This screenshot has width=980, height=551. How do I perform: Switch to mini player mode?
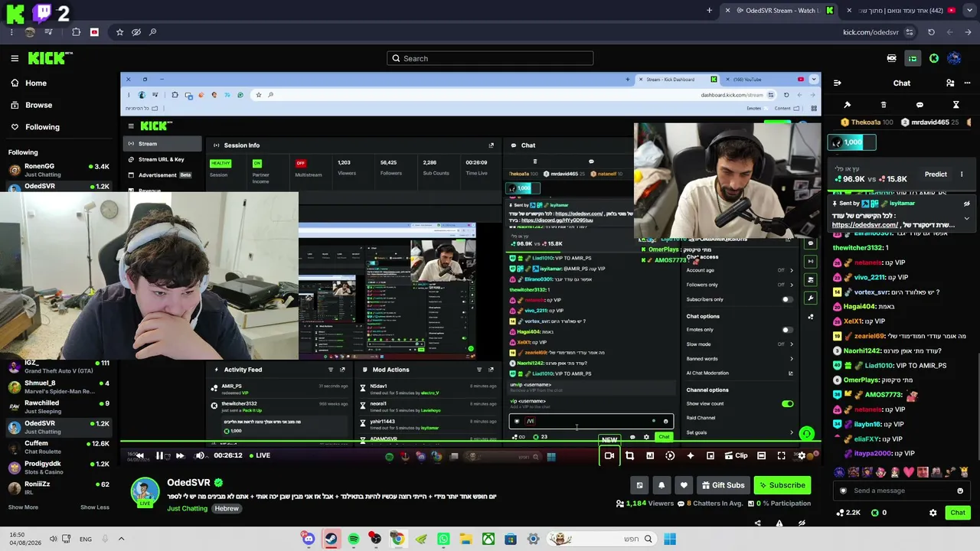click(x=710, y=455)
